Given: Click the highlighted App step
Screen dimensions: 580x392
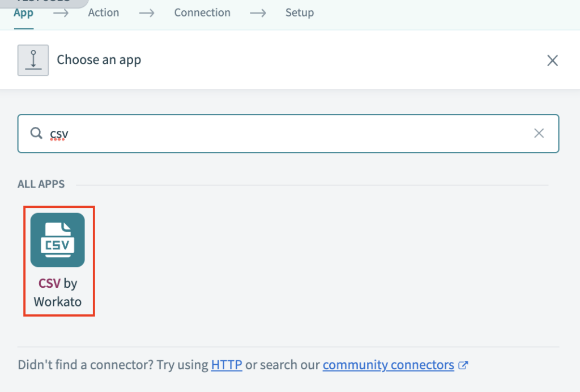Looking at the screenshot, I should click(23, 12).
